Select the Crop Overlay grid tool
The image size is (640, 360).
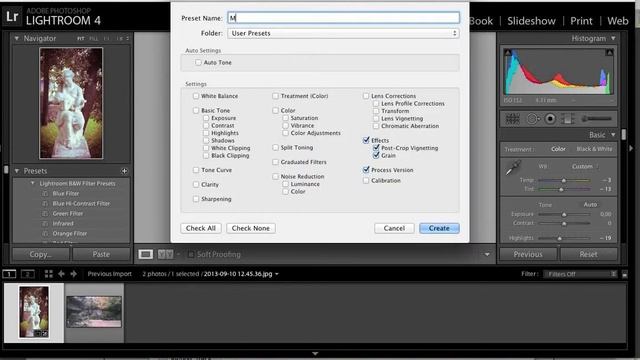[512, 119]
